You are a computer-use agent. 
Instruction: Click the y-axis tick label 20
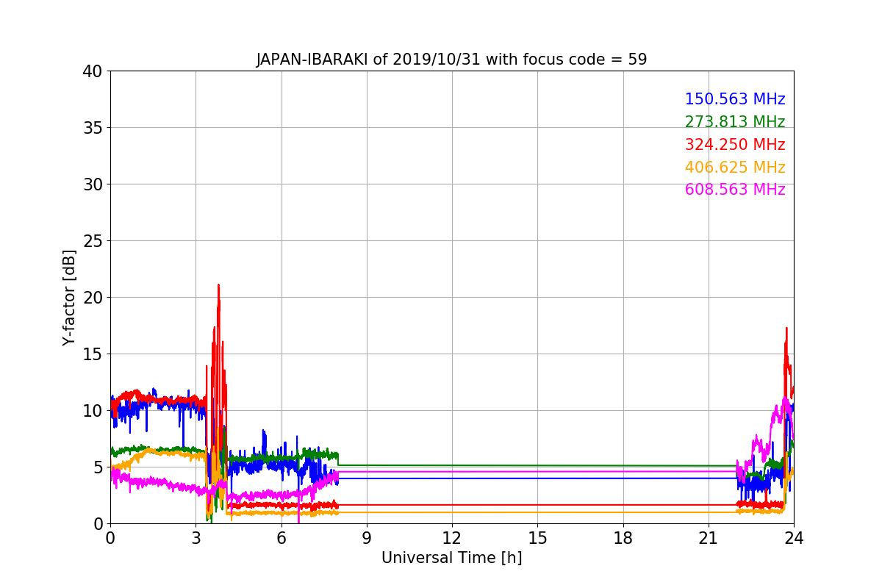[93, 298]
